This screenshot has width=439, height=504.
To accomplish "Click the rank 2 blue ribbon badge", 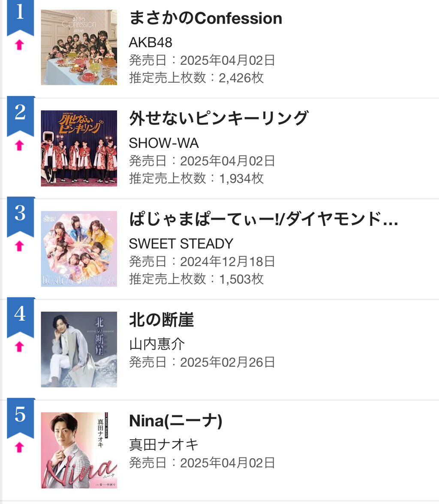I will coord(20,116).
